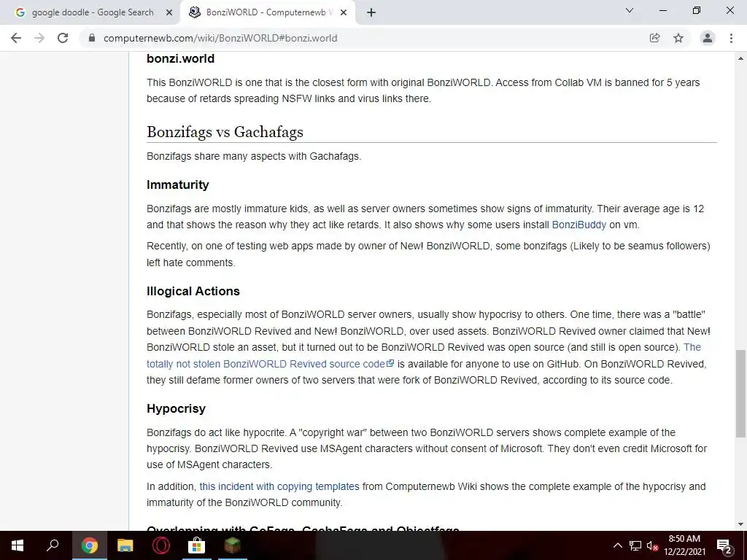This screenshot has width=747, height=560.
Task: Open network status tray icon
Action: pos(635,545)
